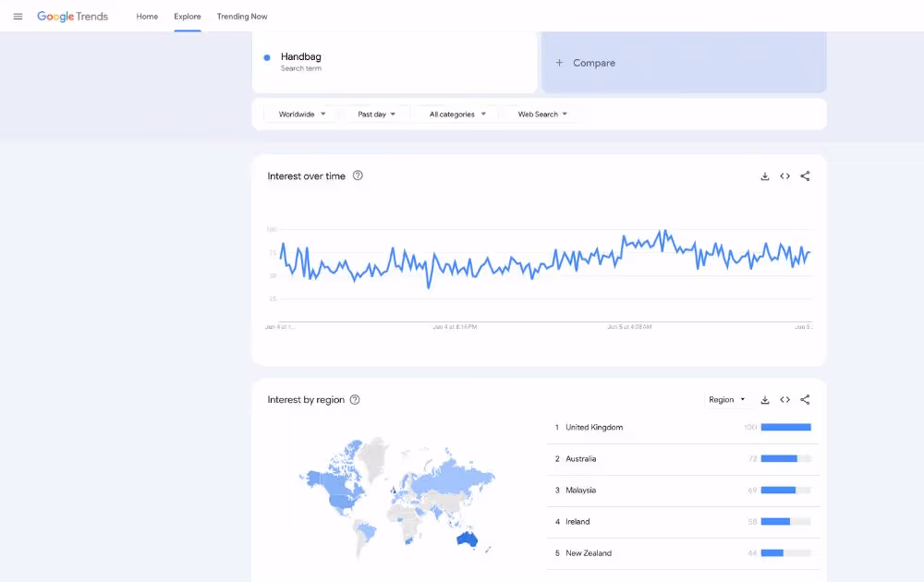Open the Past day time range dropdown
Image resolution: width=924 pixels, height=582 pixels.
[377, 115]
